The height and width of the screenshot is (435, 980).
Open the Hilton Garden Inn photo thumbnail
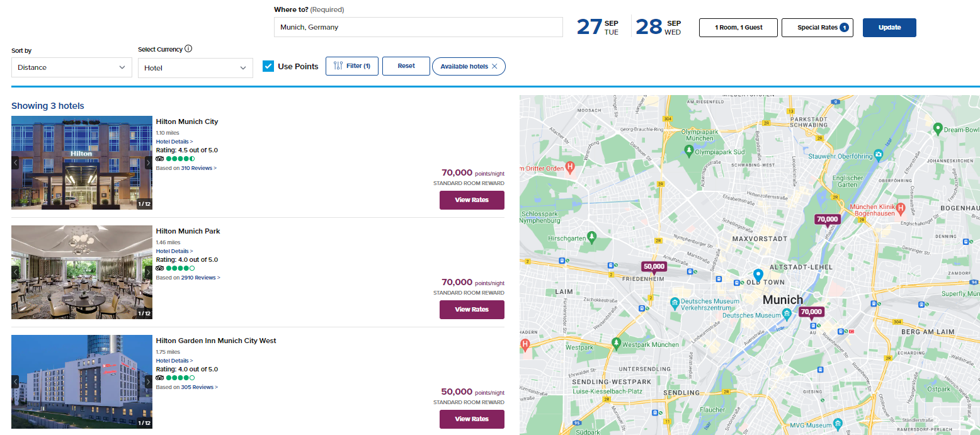pyautogui.click(x=82, y=381)
